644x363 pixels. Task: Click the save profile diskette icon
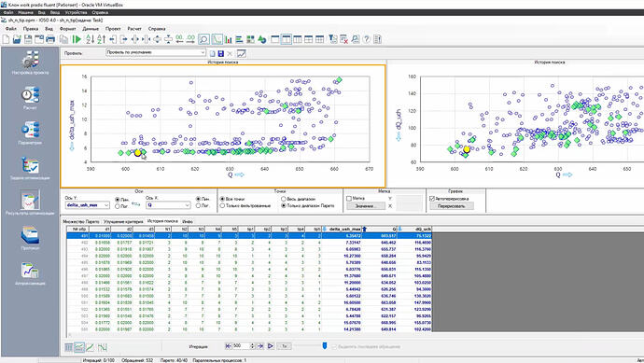click(221, 54)
